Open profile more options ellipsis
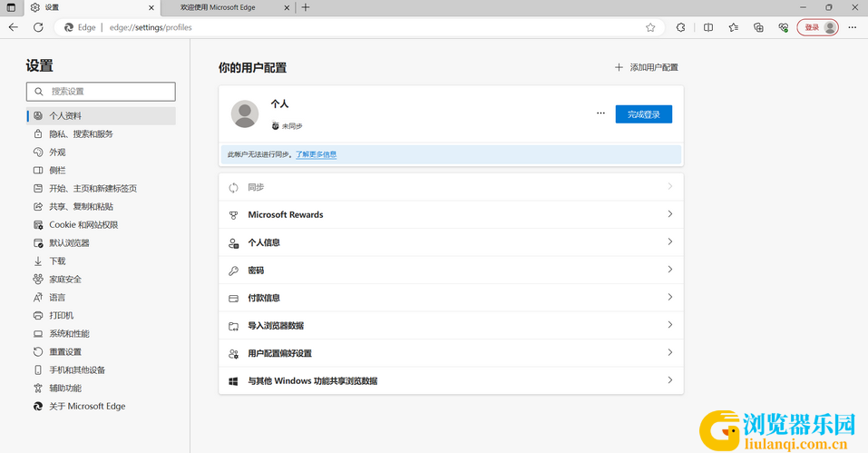868x453 pixels. pos(600,113)
